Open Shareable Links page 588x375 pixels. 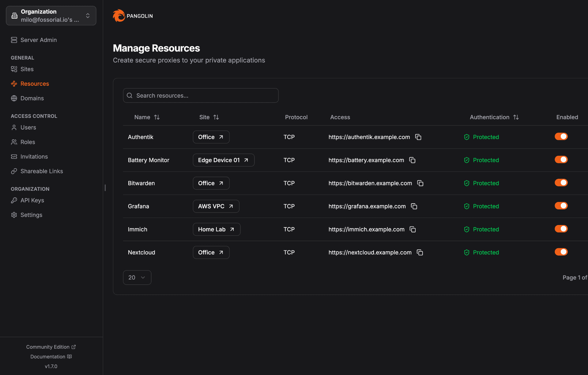pos(42,171)
